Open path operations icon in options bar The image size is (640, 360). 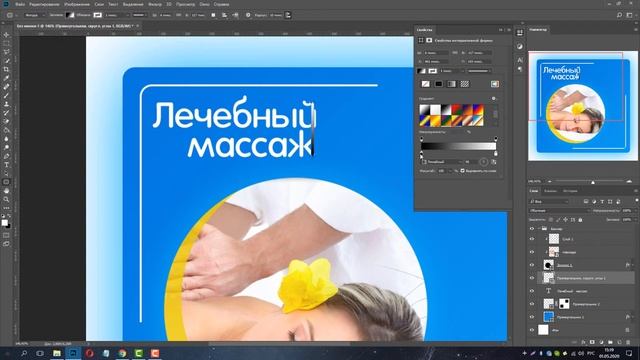213,15
